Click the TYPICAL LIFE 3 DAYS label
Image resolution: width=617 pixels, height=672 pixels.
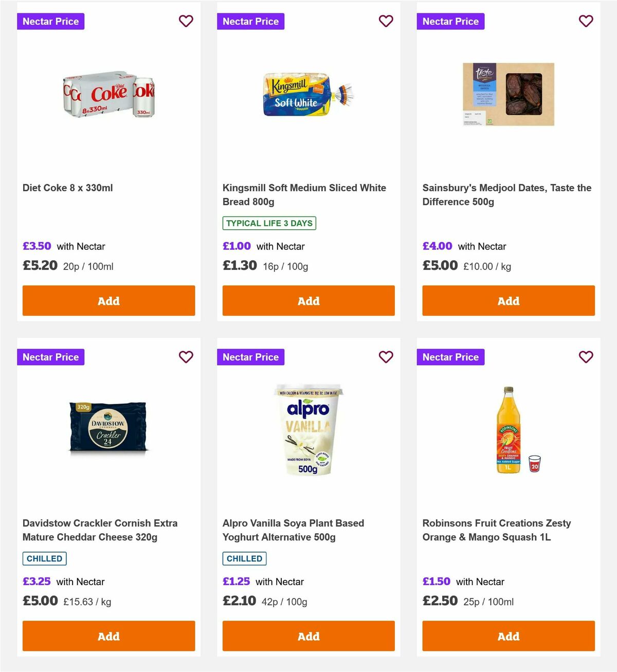(269, 223)
